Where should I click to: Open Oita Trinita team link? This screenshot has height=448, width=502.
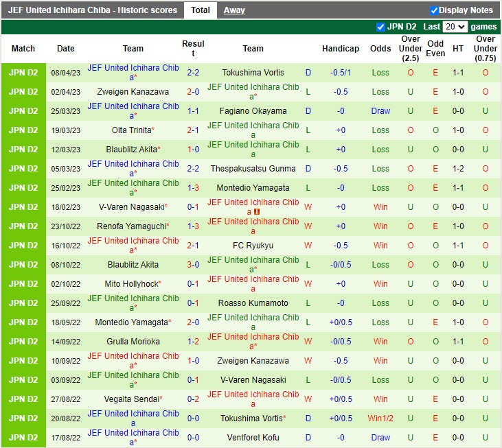coord(131,130)
